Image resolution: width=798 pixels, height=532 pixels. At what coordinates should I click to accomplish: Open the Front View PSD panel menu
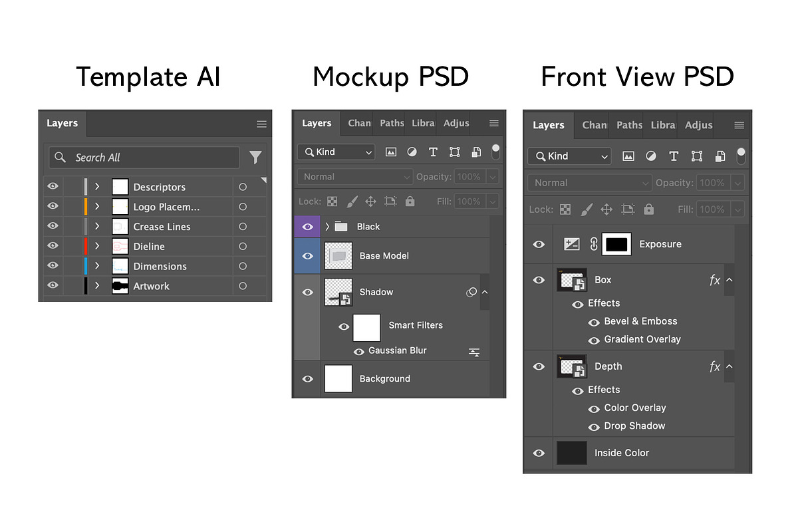[x=739, y=125]
